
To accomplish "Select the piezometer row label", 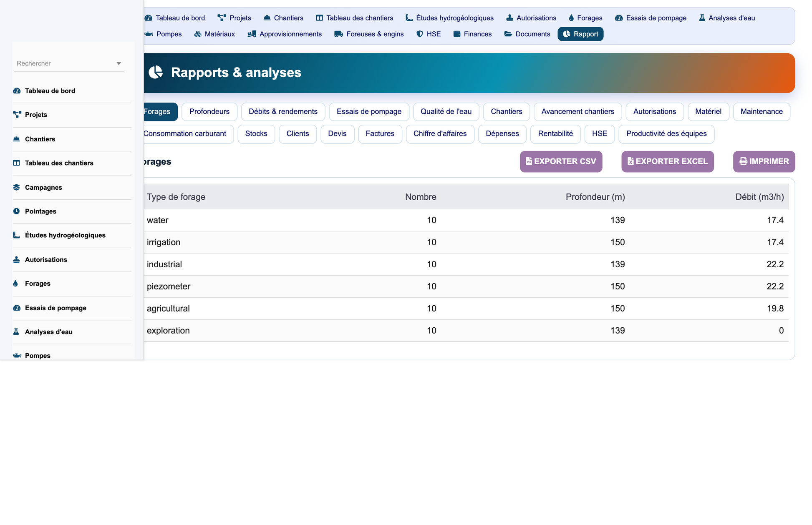I will point(169,286).
